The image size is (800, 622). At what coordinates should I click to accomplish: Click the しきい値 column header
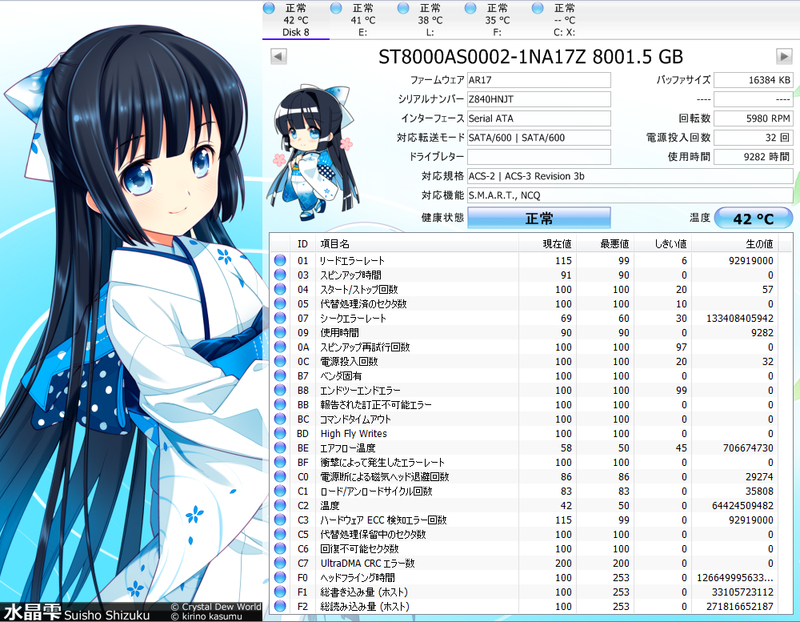[662, 244]
